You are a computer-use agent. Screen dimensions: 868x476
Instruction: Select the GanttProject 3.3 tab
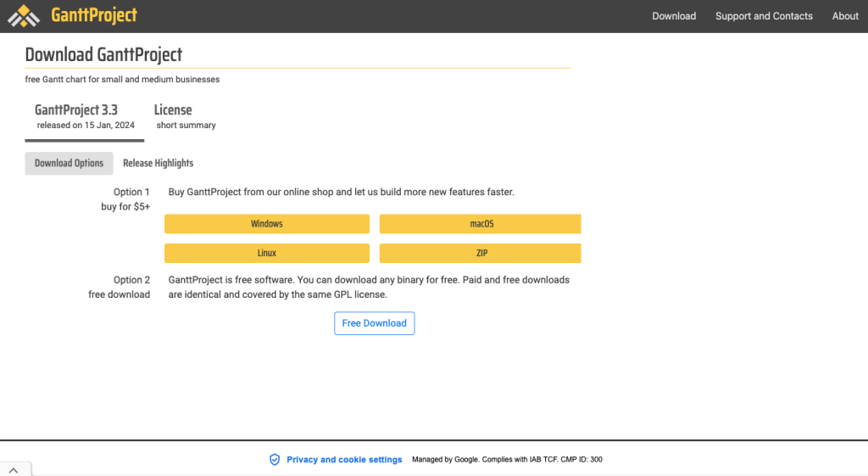click(85, 117)
